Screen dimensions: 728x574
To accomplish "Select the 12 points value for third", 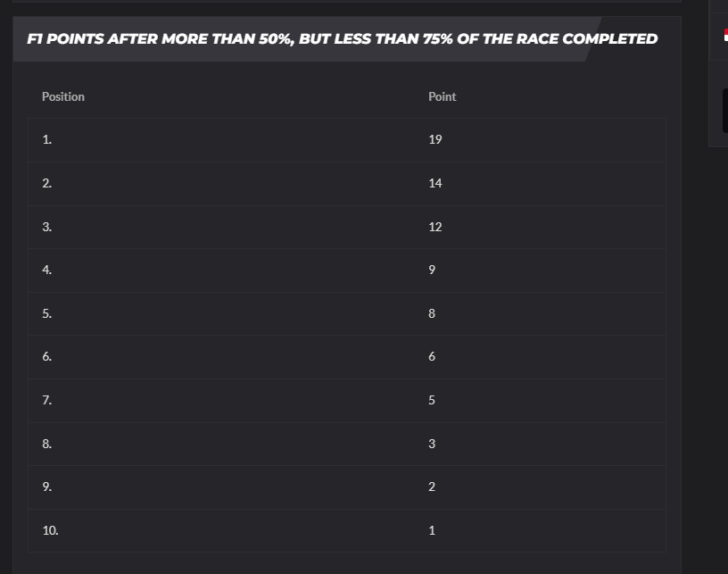I will click(x=435, y=227).
